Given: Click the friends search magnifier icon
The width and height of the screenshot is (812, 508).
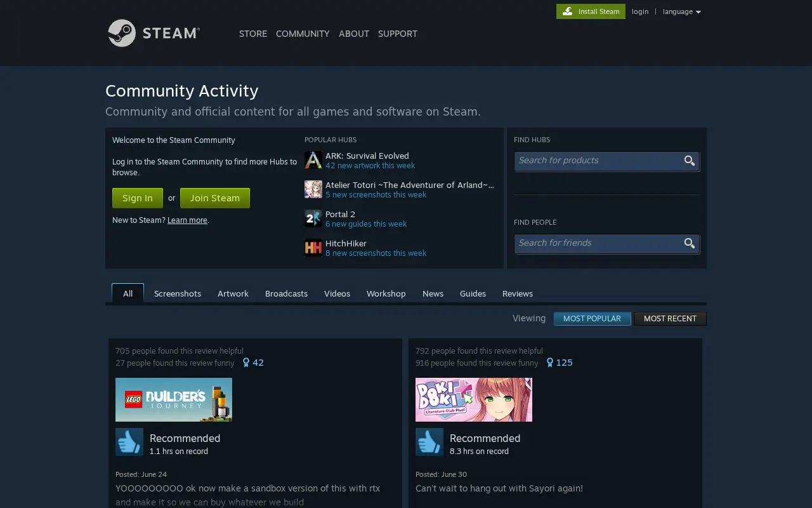Looking at the screenshot, I should pos(690,243).
